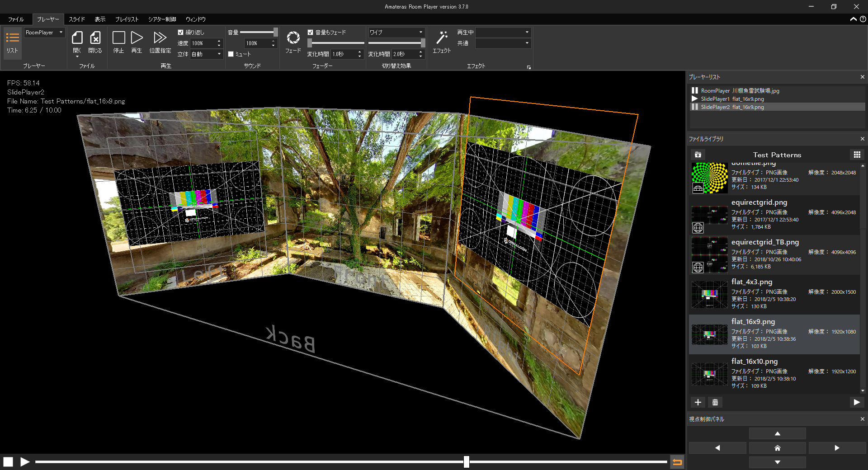Rotate viewpoint left with the left arrow
Screen dimensions: 868x470
pyautogui.click(x=717, y=448)
